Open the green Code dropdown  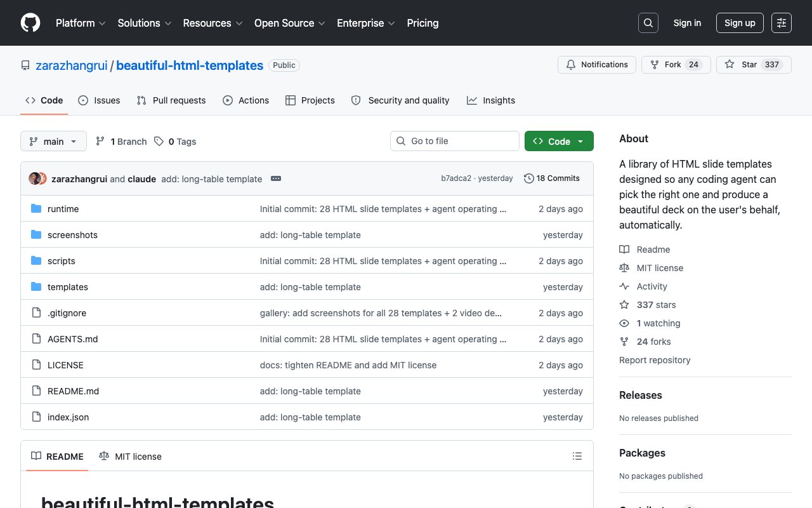[x=559, y=142]
